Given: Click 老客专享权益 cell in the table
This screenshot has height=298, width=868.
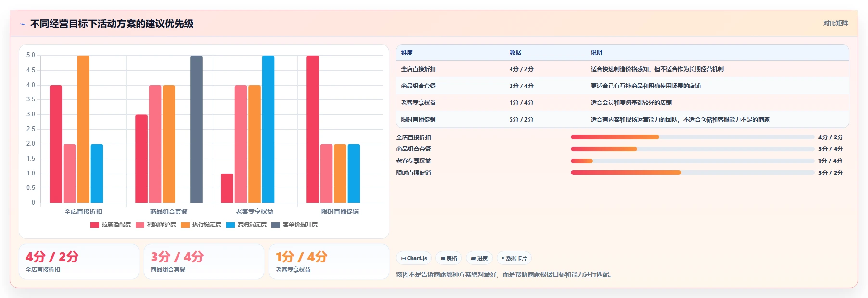Looking at the screenshot, I should click(x=418, y=102).
